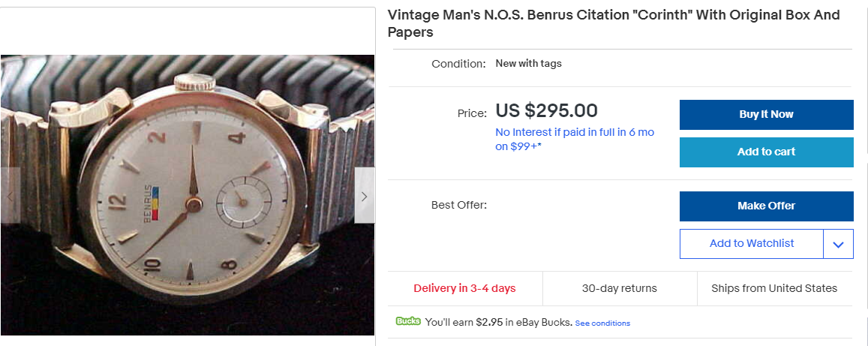Click the Condition label
Screen dimensions: 868x346
(458, 64)
